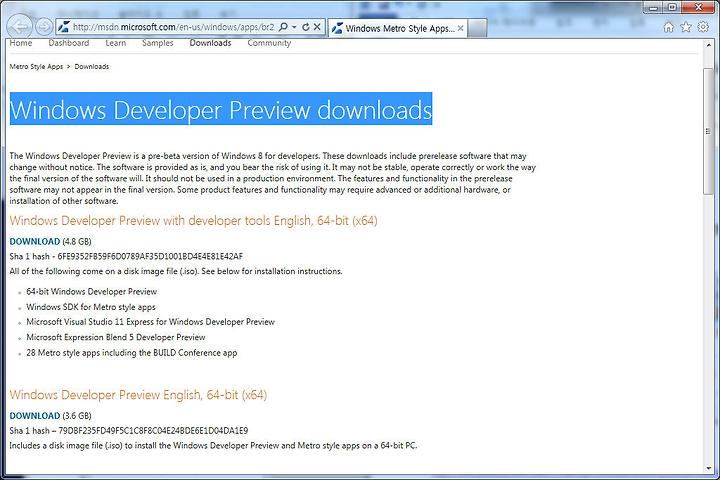This screenshot has width=720, height=480.
Task: Select the Windows Metro Style Apps tab
Action: pos(397,28)
